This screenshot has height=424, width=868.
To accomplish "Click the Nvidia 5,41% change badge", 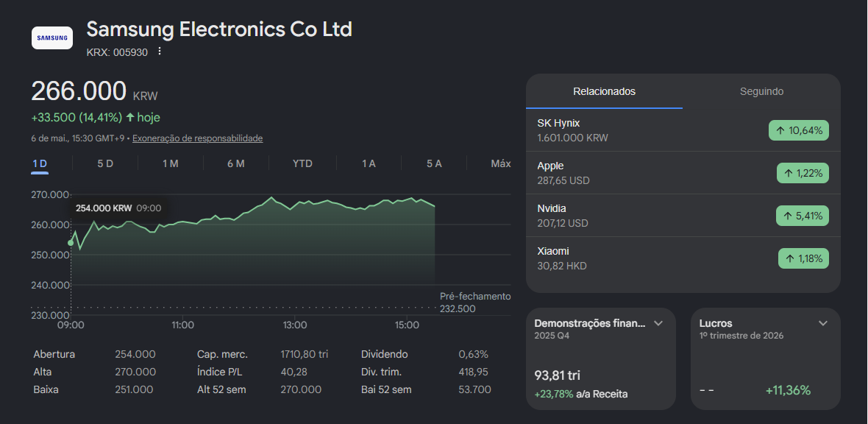I will 802,216.
